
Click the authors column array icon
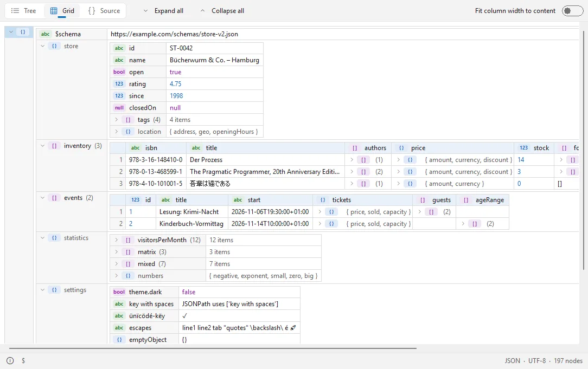pyautogui.click(x=355, y=148)
